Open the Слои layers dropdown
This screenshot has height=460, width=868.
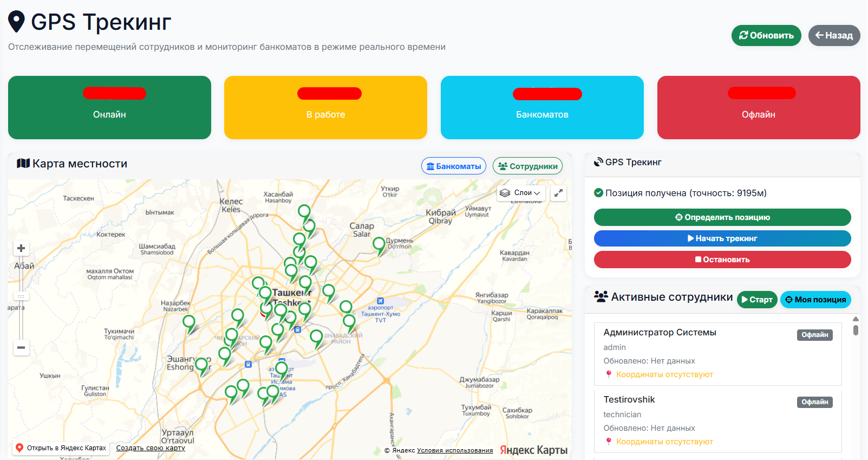[x=520, y=193]
